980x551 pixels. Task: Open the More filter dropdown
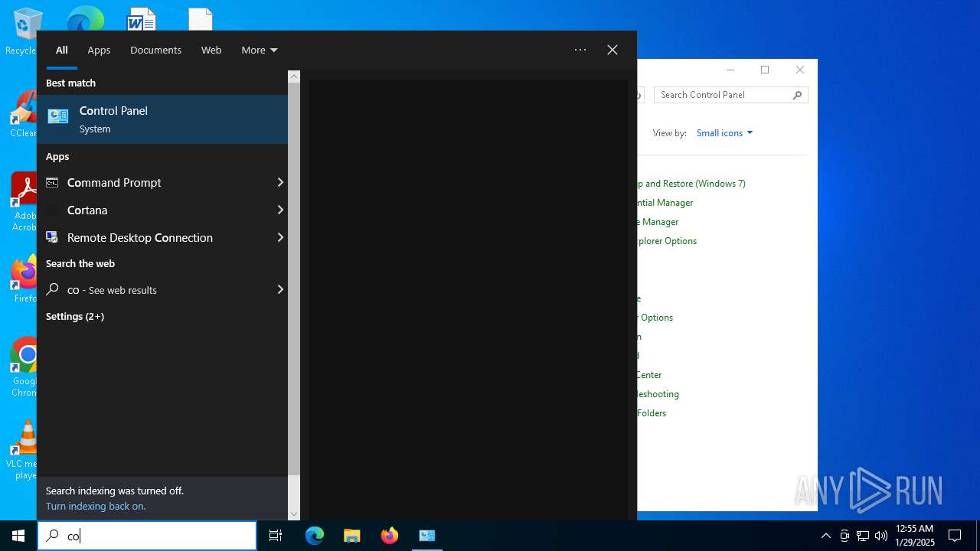259,50
